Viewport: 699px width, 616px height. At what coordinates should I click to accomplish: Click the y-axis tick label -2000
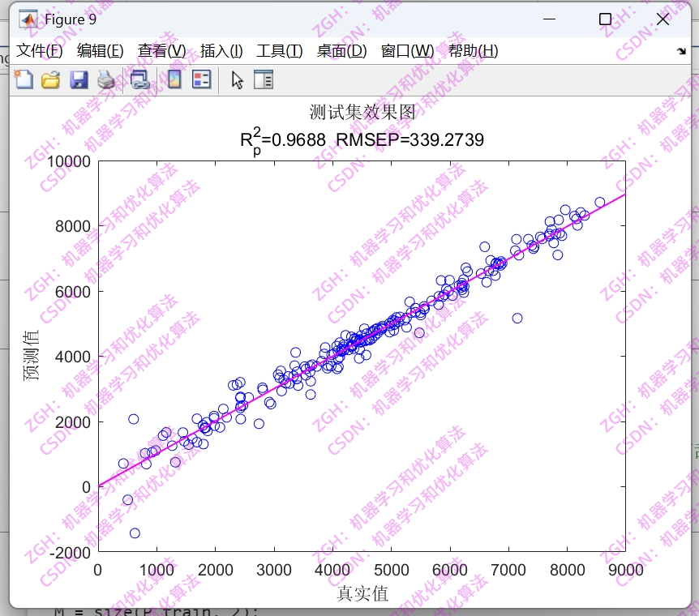tap(71, 553)
